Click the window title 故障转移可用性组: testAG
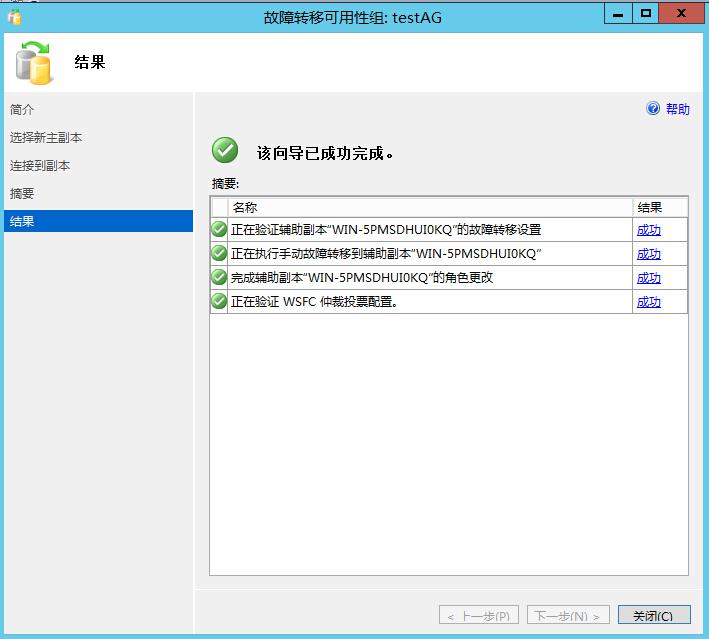Viewport: 709px width, 639px height. (353, 18)
